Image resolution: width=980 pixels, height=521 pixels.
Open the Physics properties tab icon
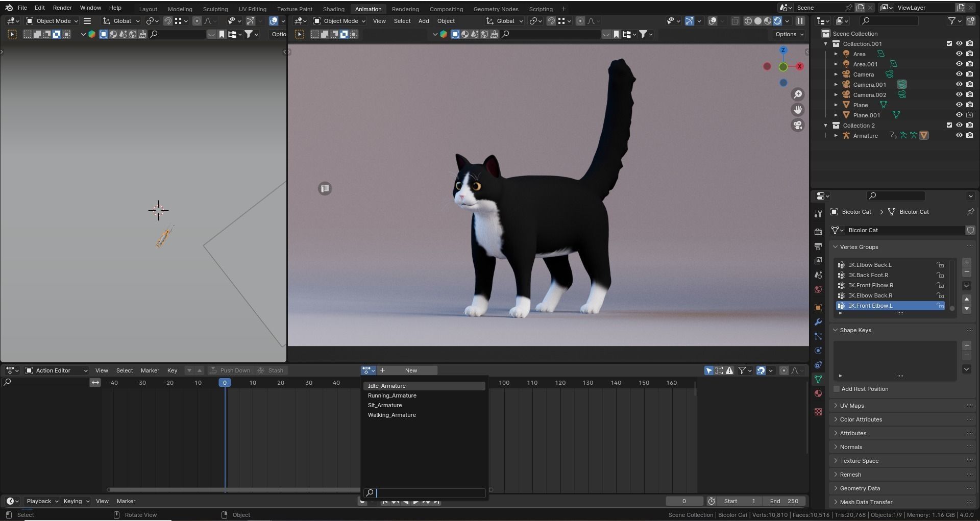coord(818,351)
